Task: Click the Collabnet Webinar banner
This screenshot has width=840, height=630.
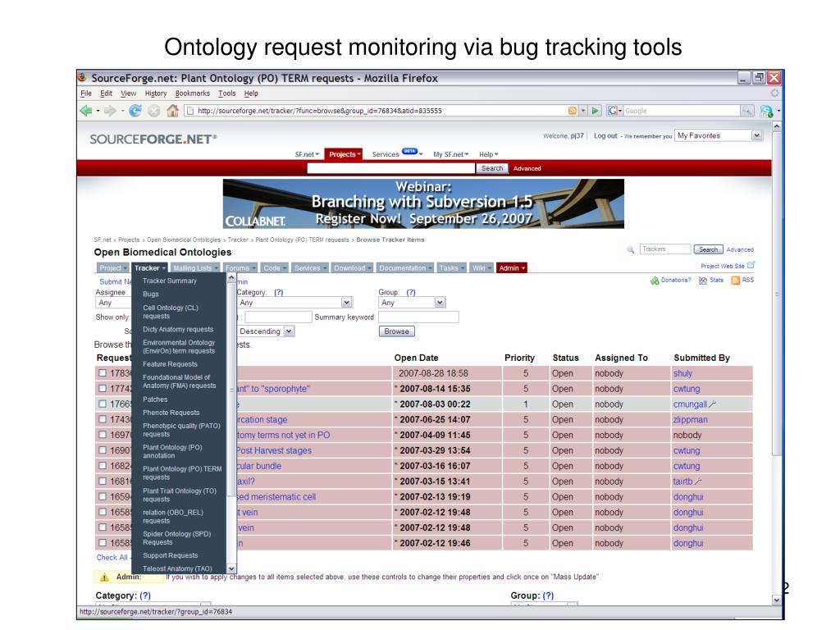Action: [423, 203]
